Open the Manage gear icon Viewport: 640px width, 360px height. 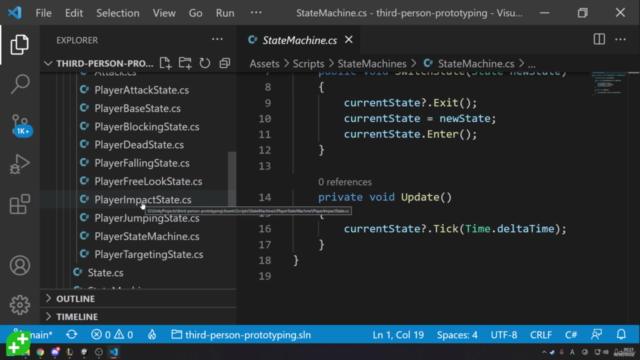[x=20, y=304]
